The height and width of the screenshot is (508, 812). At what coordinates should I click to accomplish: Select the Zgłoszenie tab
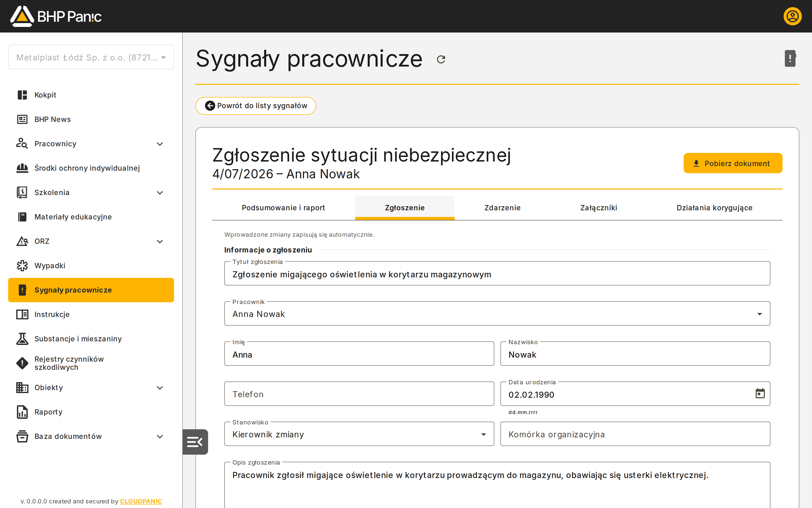pyautogui.click(x=405, y=208)
